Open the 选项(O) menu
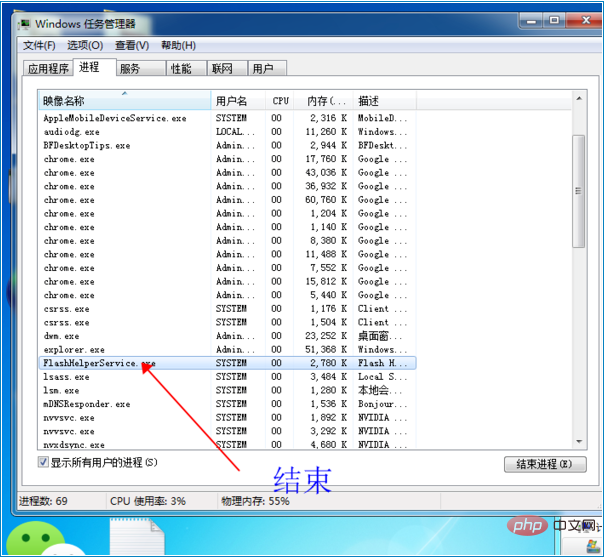Image resolution: width=606 pixels, height=558 pixels. pyautogui.click(x=85, y=46)
